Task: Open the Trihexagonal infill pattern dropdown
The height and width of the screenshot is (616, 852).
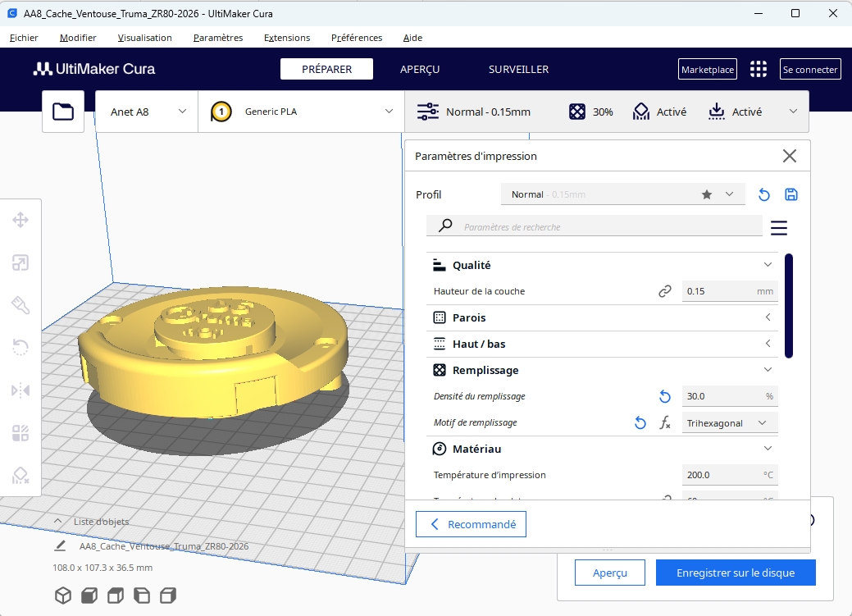Action: coord(729,423)
